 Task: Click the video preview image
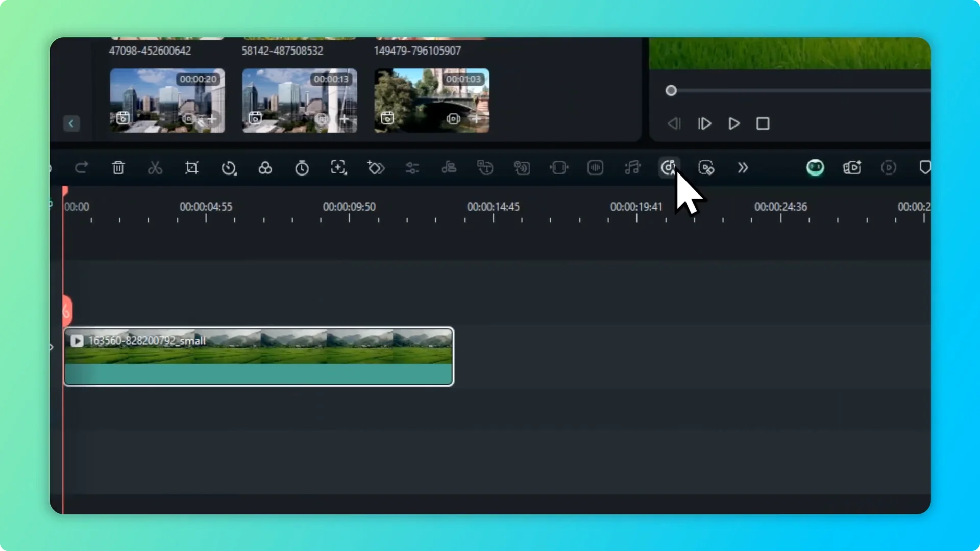(790, 53)
